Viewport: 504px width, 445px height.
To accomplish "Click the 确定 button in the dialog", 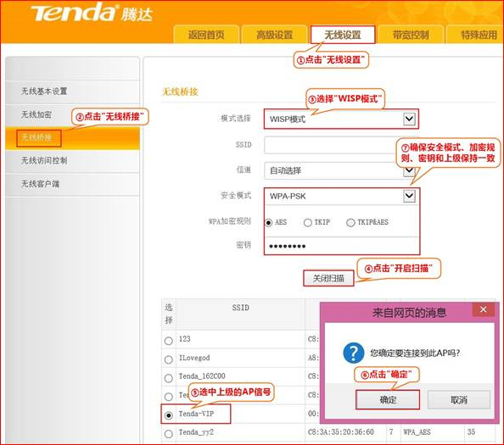I will pyautogui.click(x=388, y=400).
